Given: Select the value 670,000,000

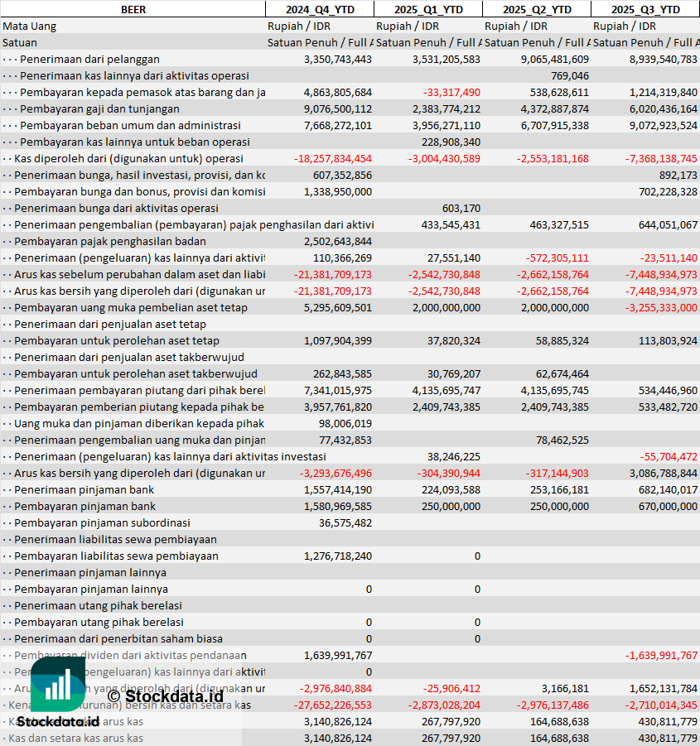Looking at the screenshot, I should pos(669,507).
